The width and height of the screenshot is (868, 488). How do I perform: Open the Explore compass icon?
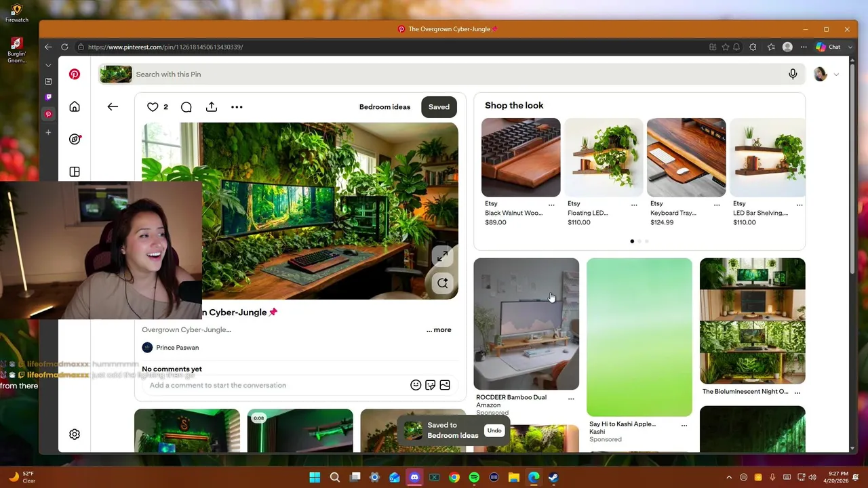tap(75, 139)
